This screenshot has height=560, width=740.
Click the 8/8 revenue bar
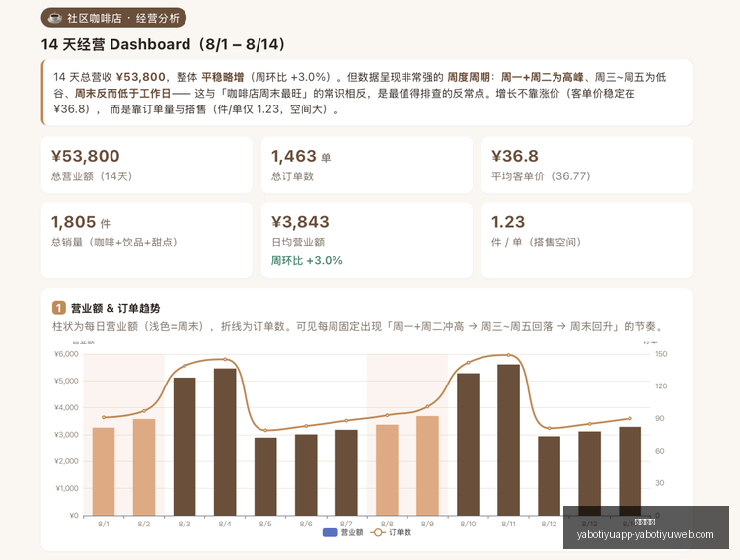pos(387,470)
